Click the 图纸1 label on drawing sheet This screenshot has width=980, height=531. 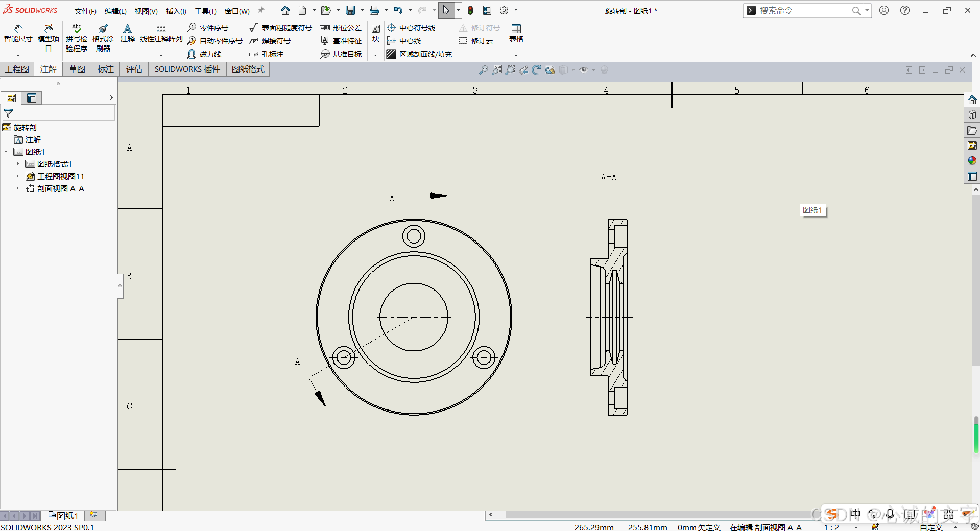tap(812, 210)
